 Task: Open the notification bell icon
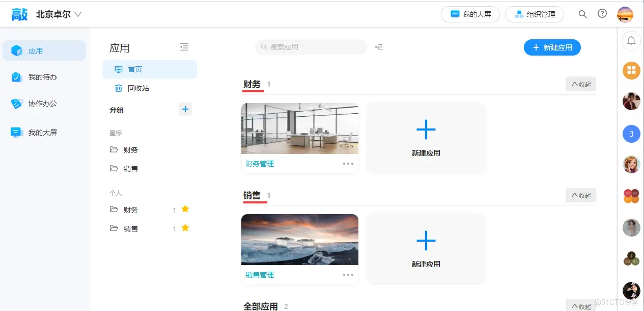[631, 41]
